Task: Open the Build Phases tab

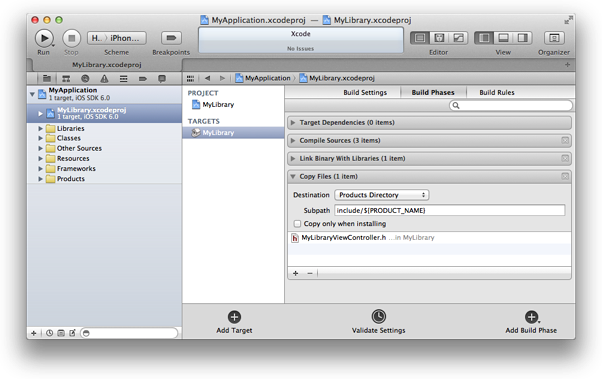Action: (x=433, y=93)
